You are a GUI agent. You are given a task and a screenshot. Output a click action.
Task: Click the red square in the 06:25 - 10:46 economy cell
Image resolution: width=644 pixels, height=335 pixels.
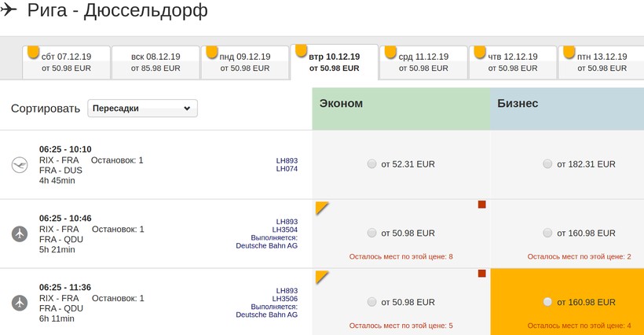[482, 204]
